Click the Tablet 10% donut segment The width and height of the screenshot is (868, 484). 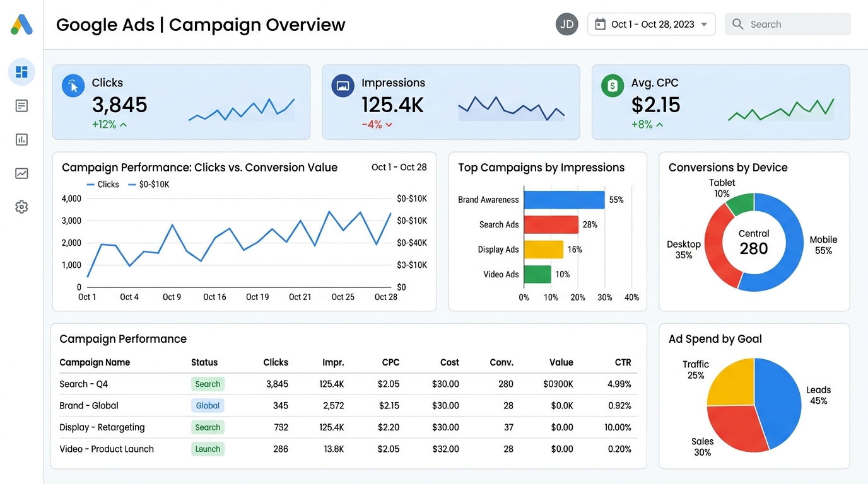coord(741,204)
